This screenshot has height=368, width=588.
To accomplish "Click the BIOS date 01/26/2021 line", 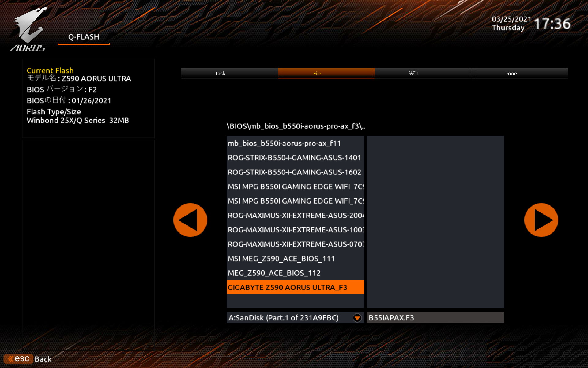I will coord(69,100).
